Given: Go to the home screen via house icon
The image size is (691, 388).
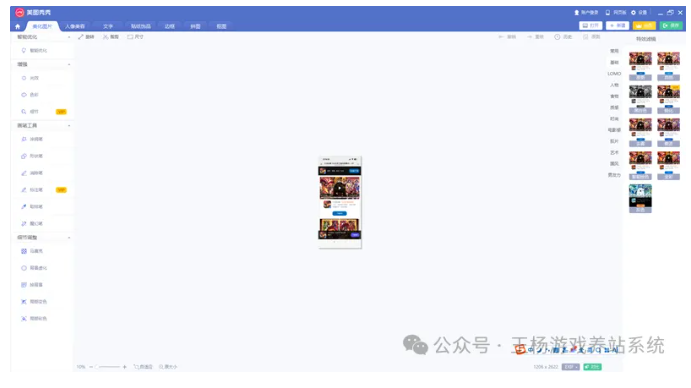Looking at the screenshot, I should pyautogui.click(x=18, y=26).
